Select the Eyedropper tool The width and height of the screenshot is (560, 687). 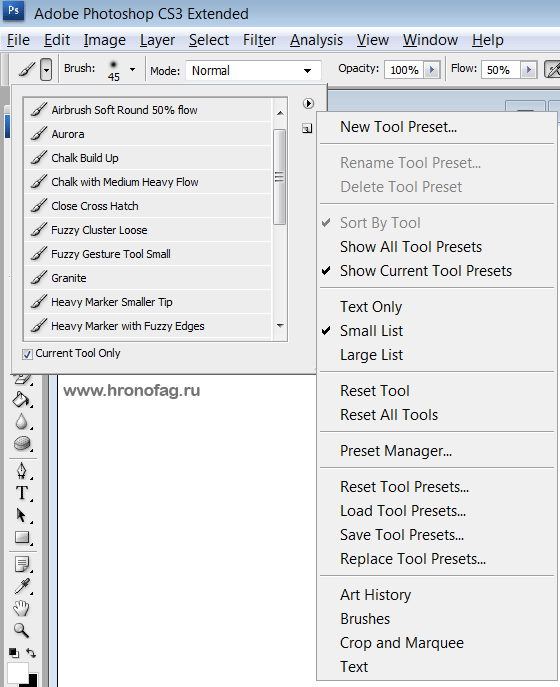pos(22,586)
